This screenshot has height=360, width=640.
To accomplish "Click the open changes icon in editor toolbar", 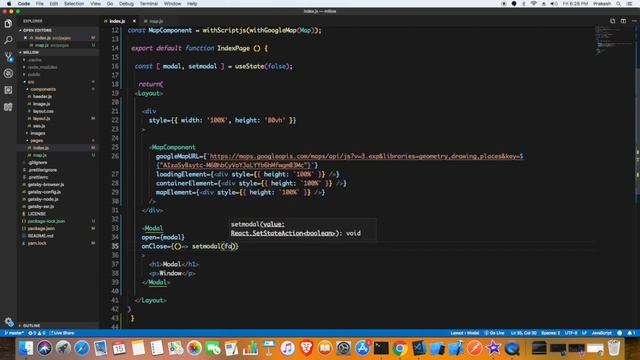I will (612, 21).
